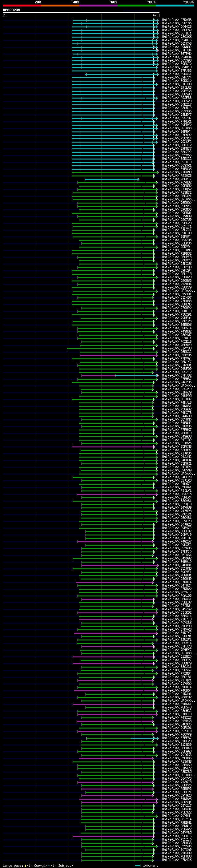
Task: Select UniRef100_Q8LEY7 entry
Action: click(177, 115)
